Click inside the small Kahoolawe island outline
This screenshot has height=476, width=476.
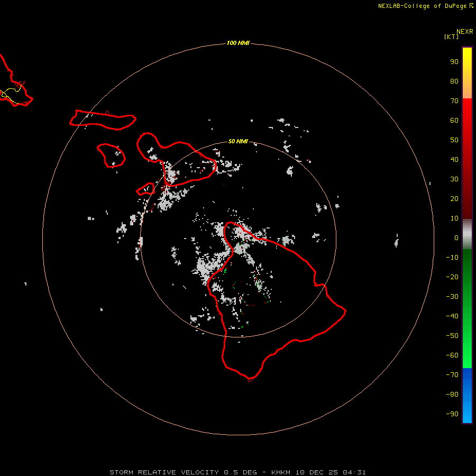tap(146, 189)
